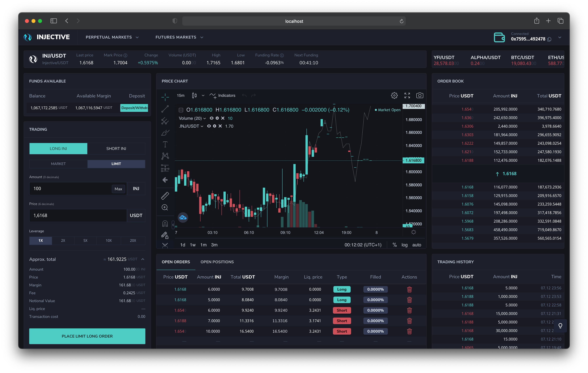The image size is (588, 373).
Task: Select the ruler measure tool
Action: coord(165,196)
